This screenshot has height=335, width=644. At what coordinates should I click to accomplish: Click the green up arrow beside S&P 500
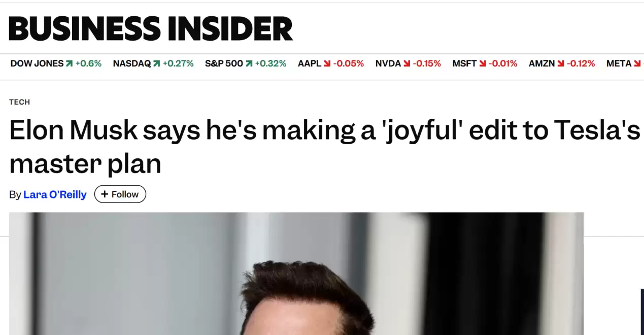pyautogui.click(x=249, y=64)
